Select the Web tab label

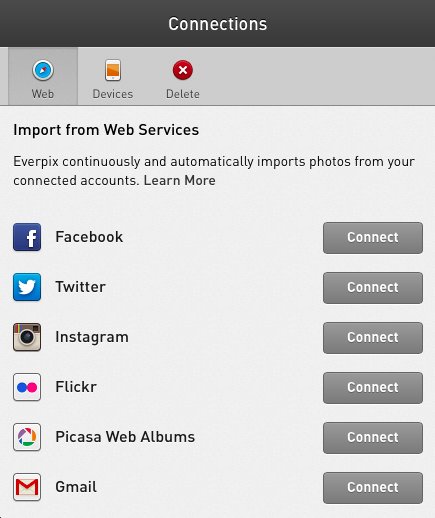point(43,94)
